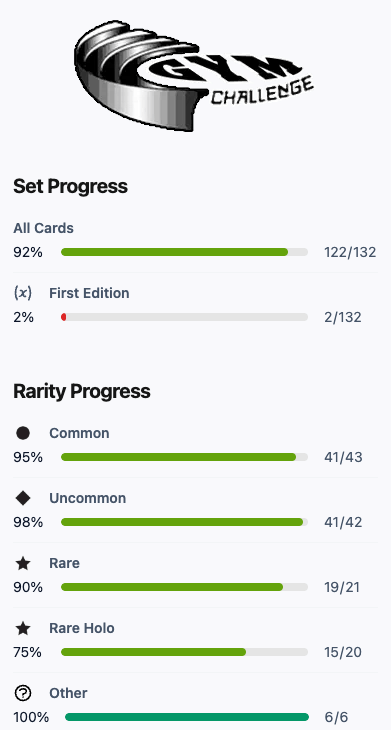391x730 pixels.
Task: Click the Set Progress heading
Action: pyautogui.click(x=70, y=187)
